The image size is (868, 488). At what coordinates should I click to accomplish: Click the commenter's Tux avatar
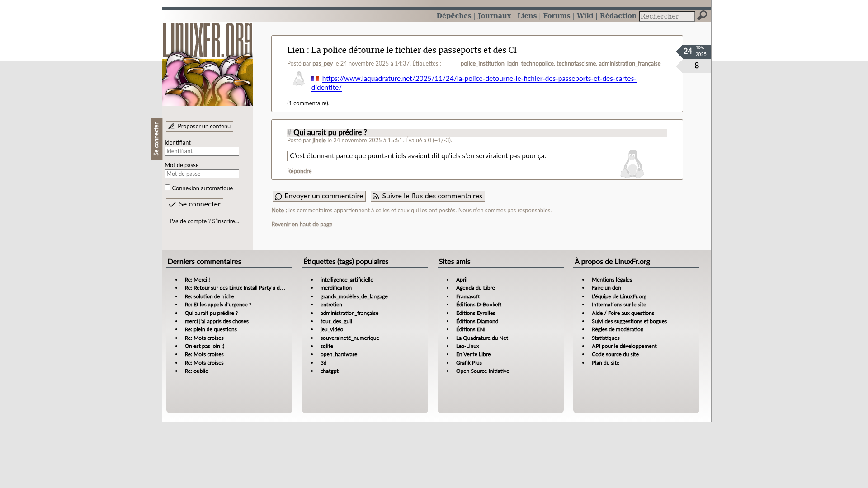[x=632, y=164]
